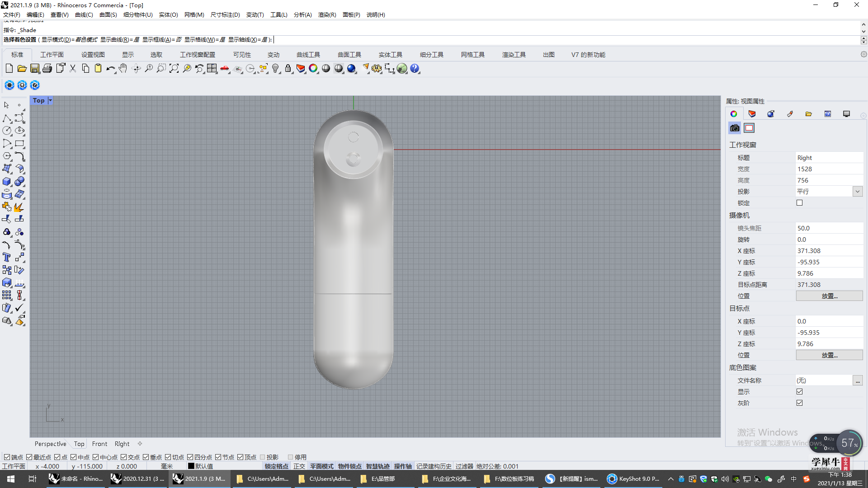Click the red car icon
Screen dimensions: 868x488
[225, 69]
